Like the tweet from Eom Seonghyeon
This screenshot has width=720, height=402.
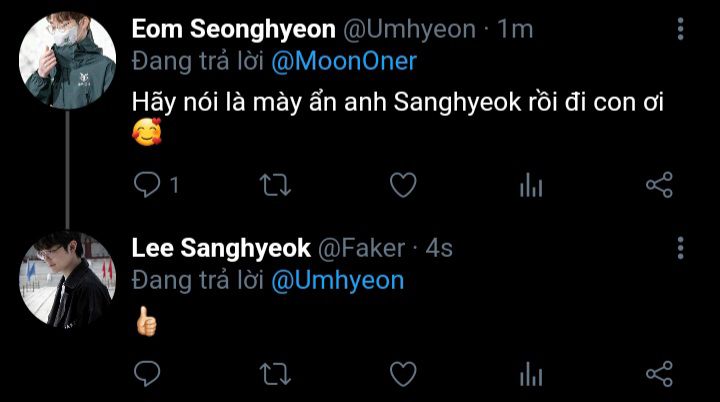click(402, 184)
